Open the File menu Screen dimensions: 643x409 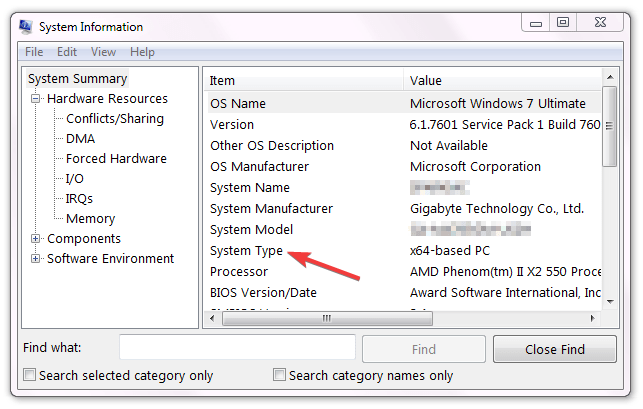pos(34,52)
